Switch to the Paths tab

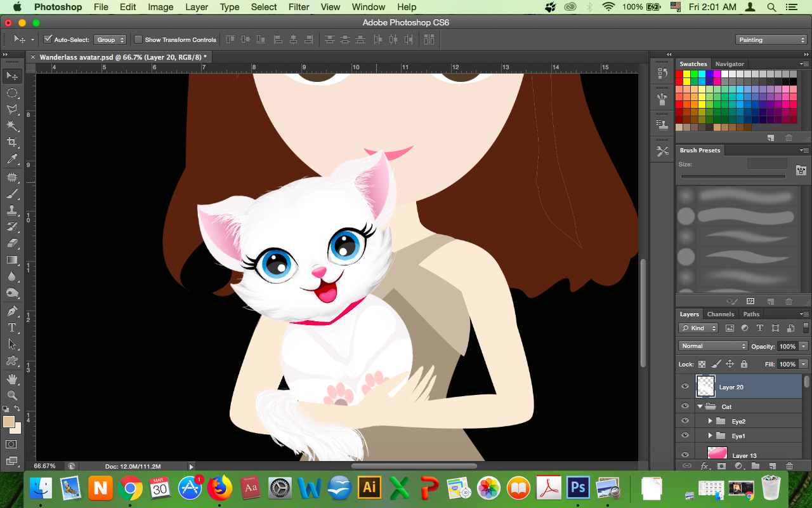coord(751,314)
